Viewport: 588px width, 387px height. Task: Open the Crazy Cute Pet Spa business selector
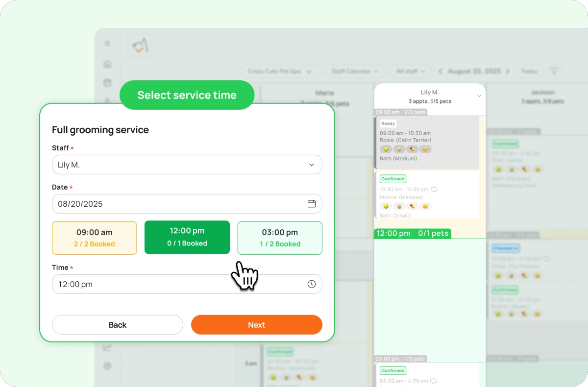pos(280,71)
